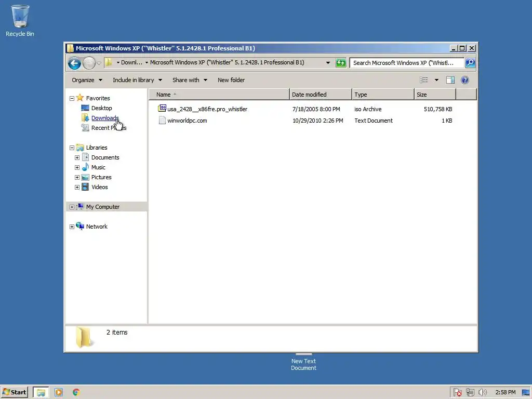This screenshot has width=532, height=399.
Task: Open address bar history dropdown arrow
Action: coord(328,63)
